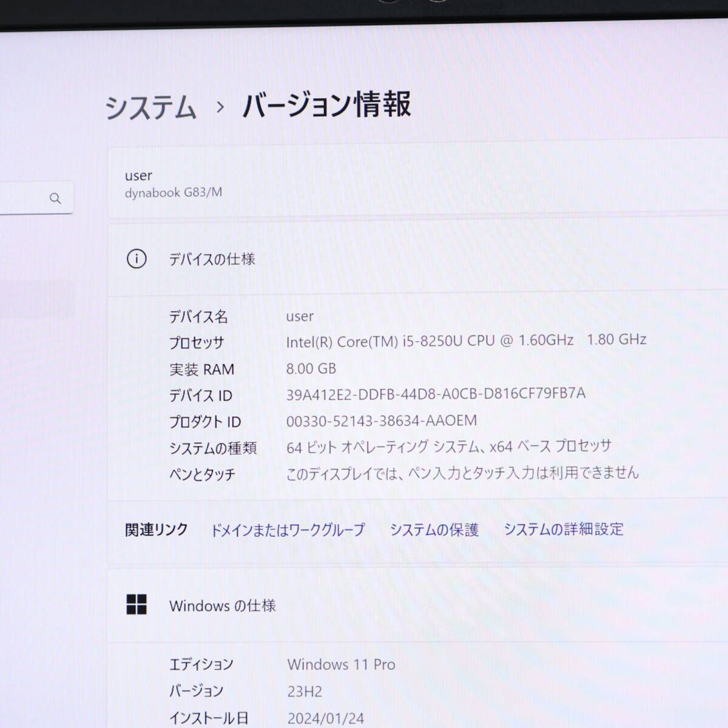Select the Windows 11 Pro edition value
728x728 pixels.
[x=342, y=664]
